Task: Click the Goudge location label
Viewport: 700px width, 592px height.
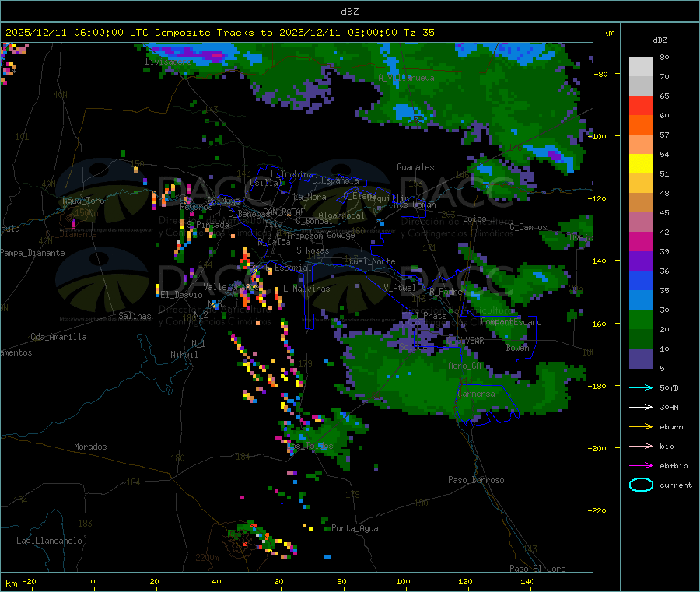Action: click(x=341, y=235)
